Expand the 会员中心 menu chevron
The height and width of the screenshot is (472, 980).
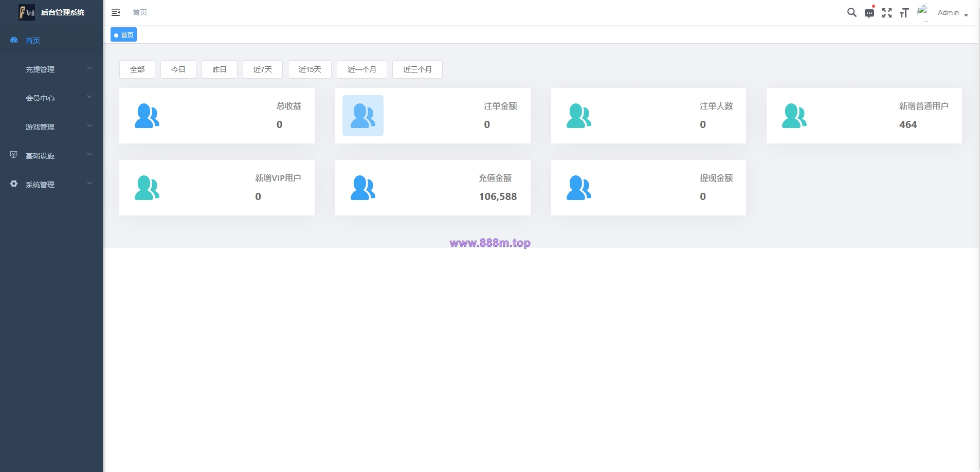pos(89,97)
